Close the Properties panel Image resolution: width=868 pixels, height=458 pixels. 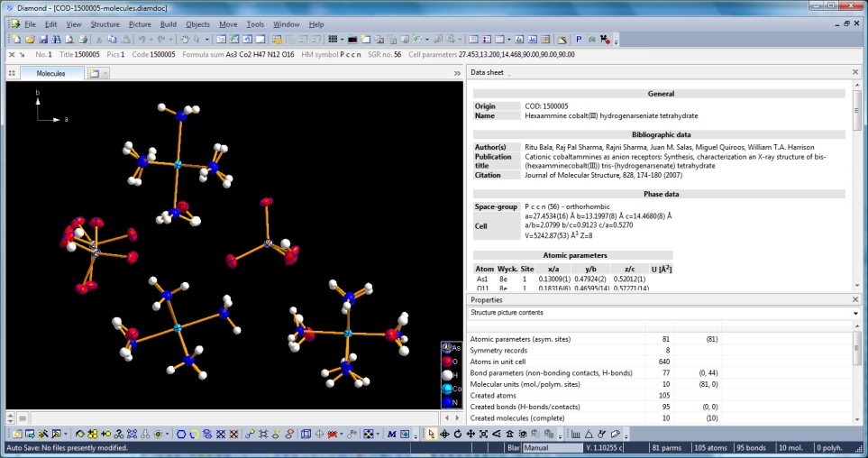point(855,299)
